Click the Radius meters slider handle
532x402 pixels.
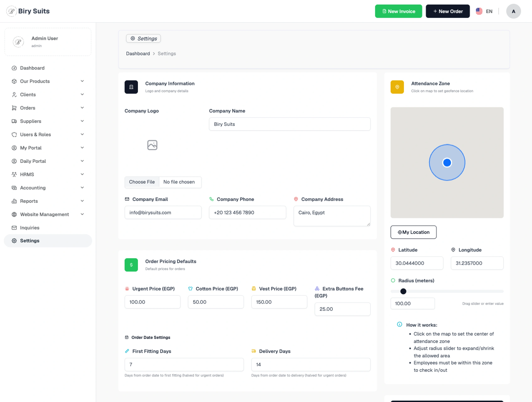coord(403,292)
